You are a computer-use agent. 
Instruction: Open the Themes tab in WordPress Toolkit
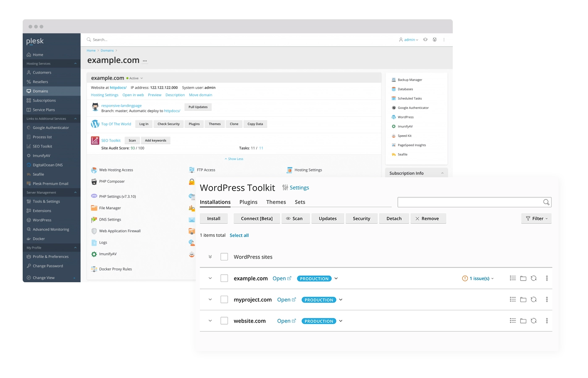[276, 202]
